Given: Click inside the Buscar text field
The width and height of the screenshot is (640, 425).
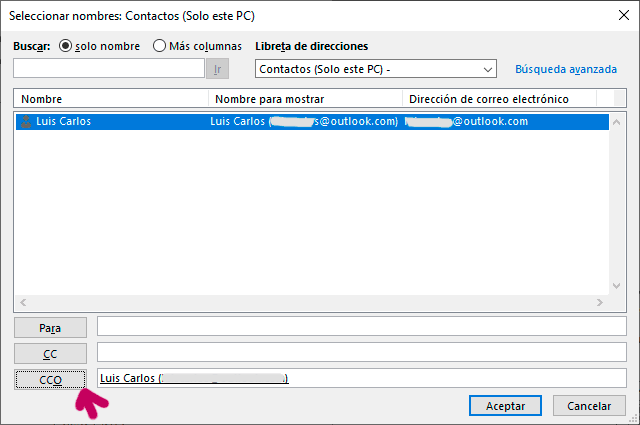Looking at the screenshot, I should click(x=109, y=69).
